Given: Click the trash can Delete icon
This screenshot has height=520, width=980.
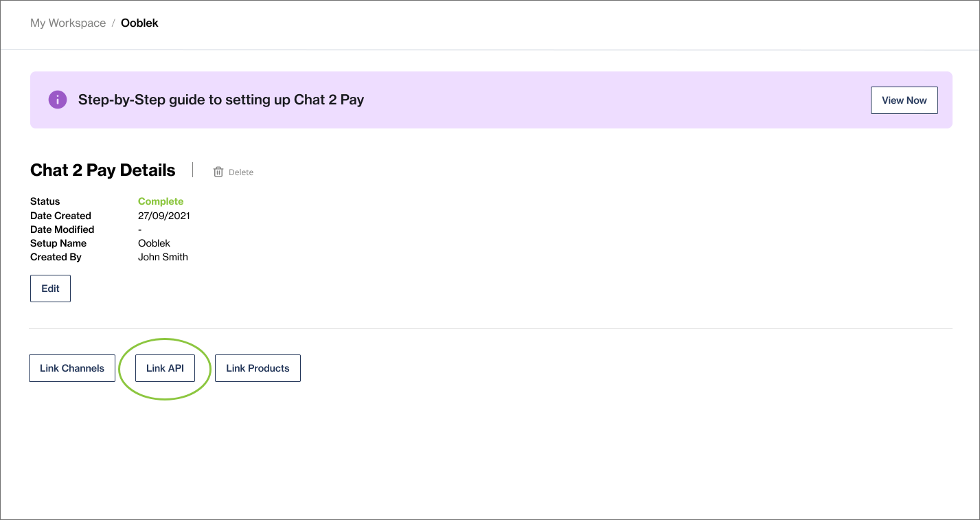Looking at the screenshot, I should [218, 172].
